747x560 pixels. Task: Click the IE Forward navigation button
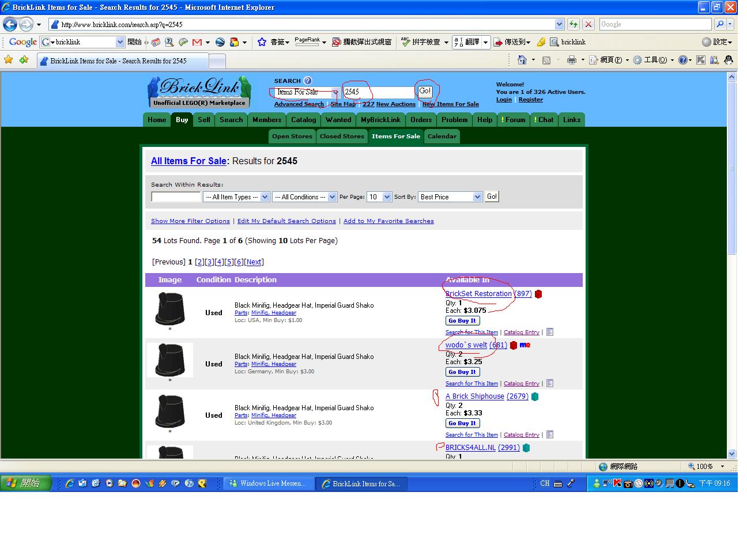[26, 24]
